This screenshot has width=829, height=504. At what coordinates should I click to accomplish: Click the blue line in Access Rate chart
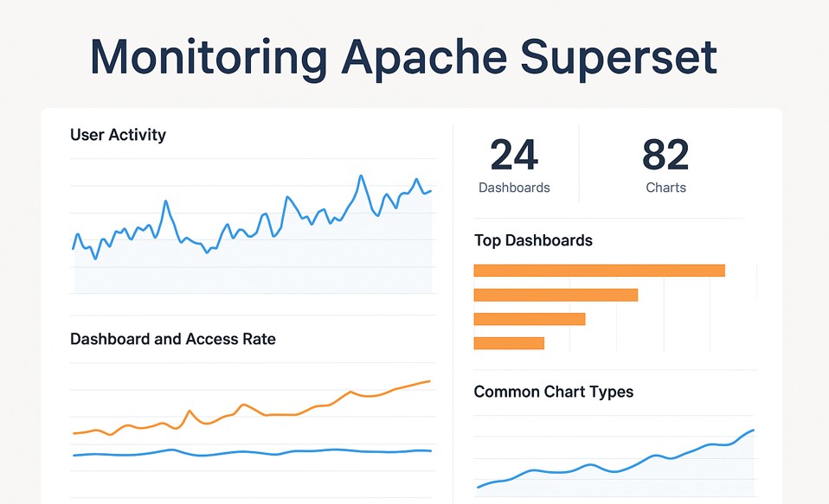(x=251, y=453)
